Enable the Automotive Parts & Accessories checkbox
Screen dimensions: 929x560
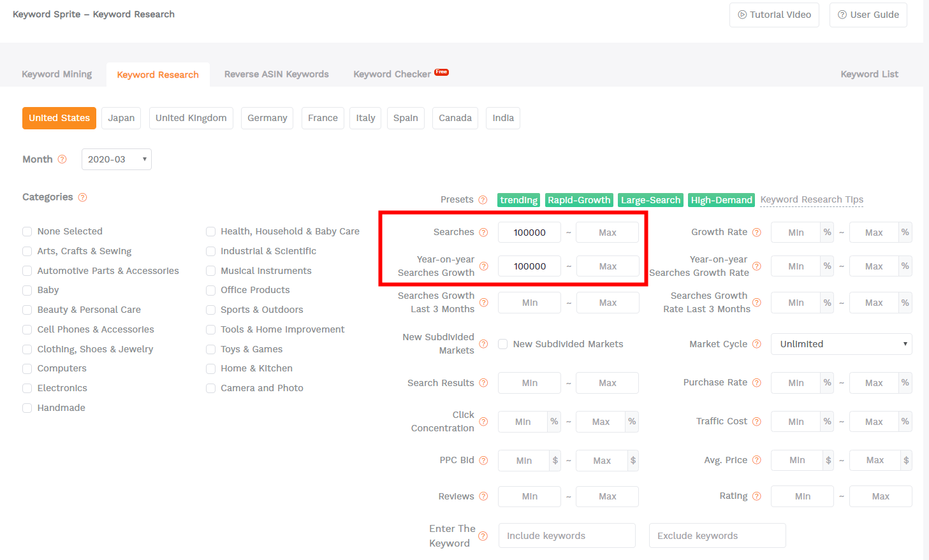pyautogui.click(x=27, y=271)
